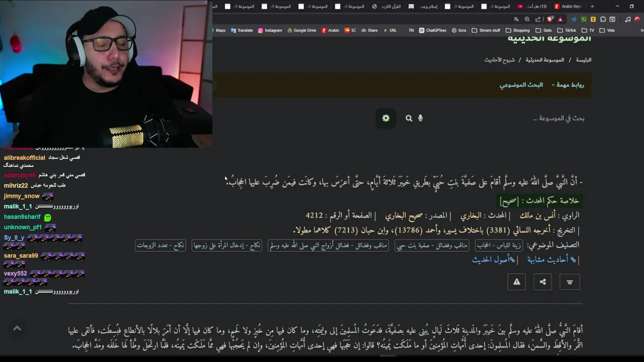The width and height of the screenshot is (644, 362).
Task: Click chat username vexy552
Action: click(16, 274)
